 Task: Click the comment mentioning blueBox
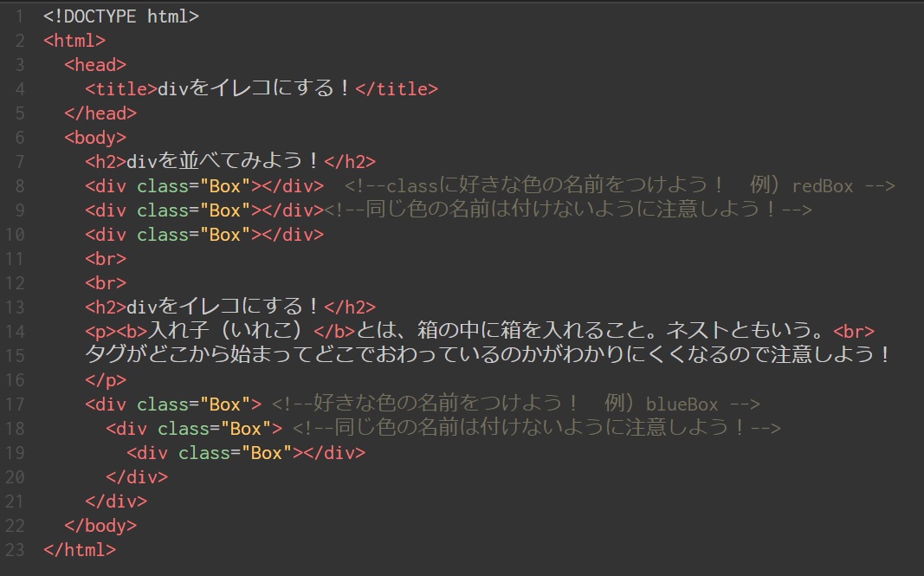tap(515, 404)
